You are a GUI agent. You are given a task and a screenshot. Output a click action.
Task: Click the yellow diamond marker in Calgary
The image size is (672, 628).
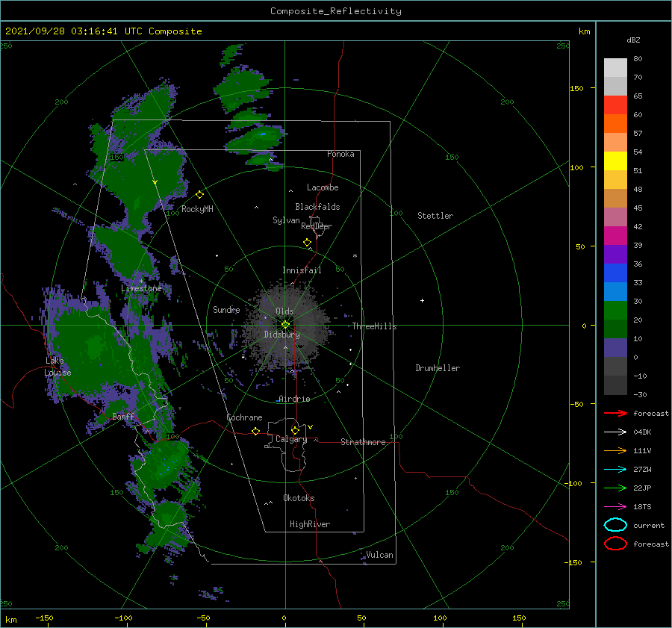(295, 430)
